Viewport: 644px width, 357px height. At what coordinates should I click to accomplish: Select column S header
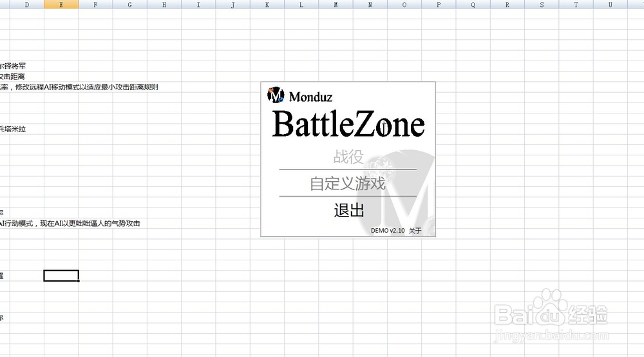coord(542,5)
